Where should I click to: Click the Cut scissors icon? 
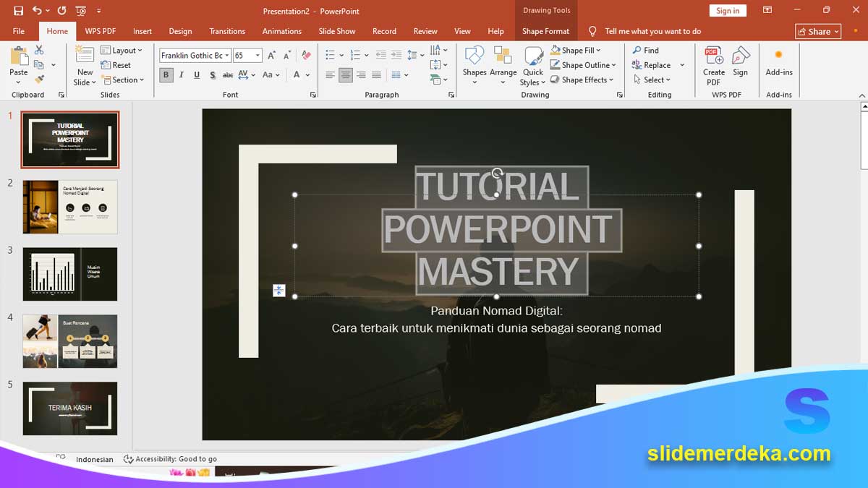coord(39,50)
